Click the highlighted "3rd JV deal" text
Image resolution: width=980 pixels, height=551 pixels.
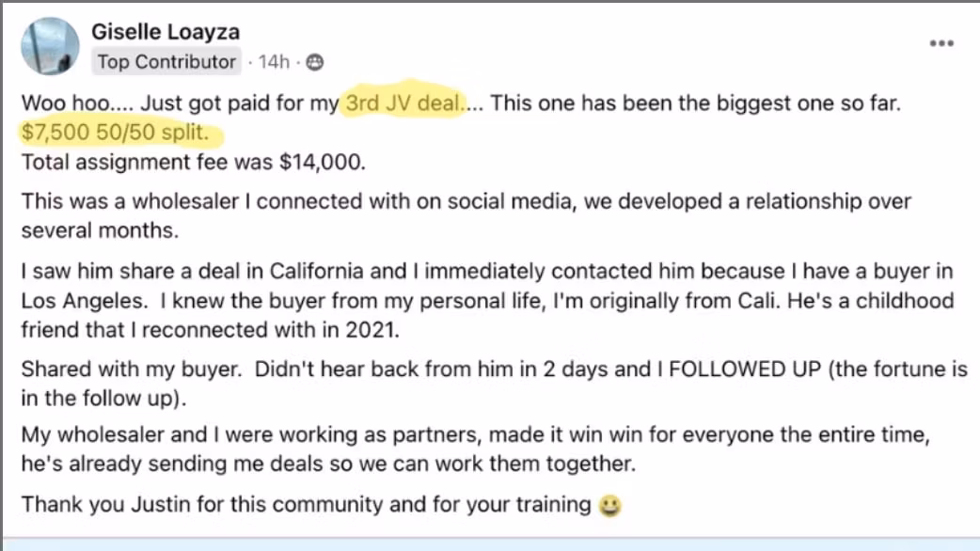point(403,102)
